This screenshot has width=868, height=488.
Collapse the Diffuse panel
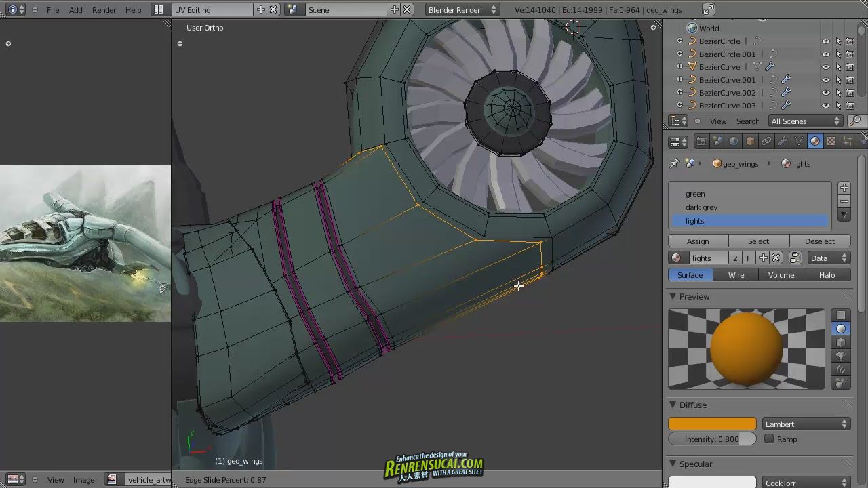pos(673,405)
